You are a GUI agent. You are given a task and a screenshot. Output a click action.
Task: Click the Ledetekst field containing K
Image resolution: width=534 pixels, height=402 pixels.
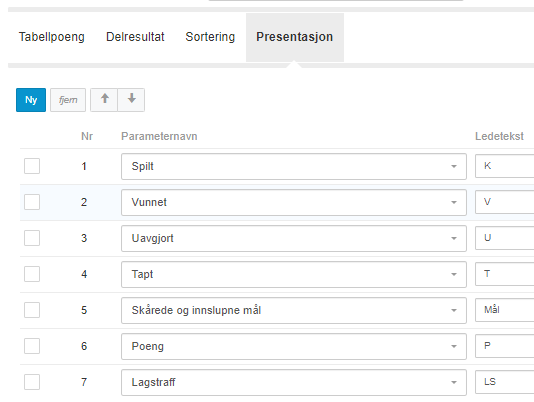[x=504, y=166]
